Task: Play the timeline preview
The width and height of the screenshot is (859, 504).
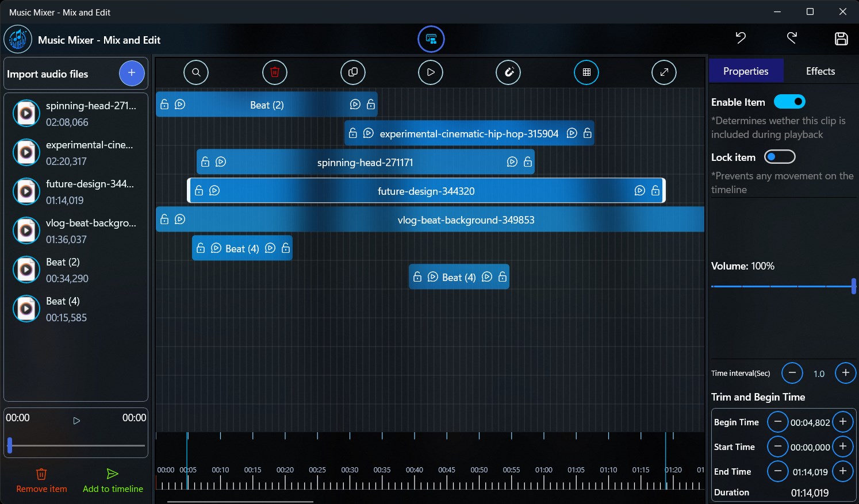Action: pos(430,72)
